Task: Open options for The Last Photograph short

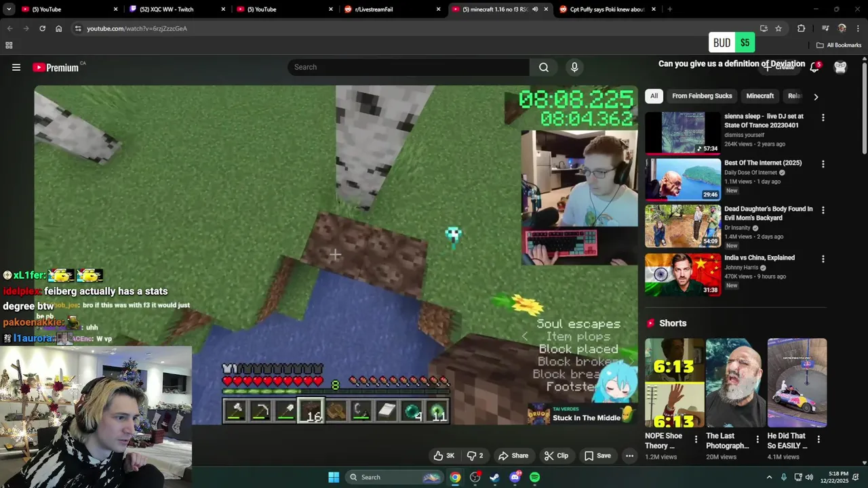Action: point(757,439)
